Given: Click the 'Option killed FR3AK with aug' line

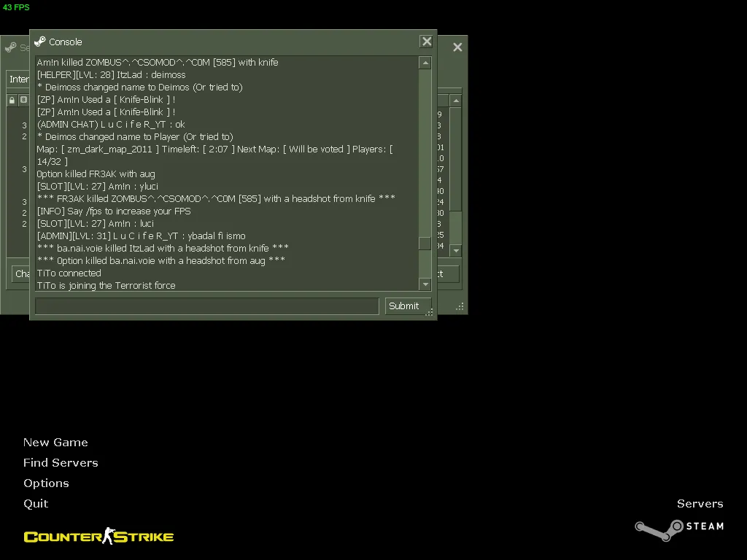Looking at the screenshot, I should coord(96,174).
